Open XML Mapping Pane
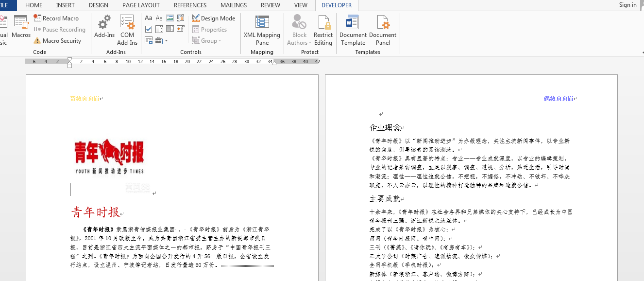The height and width of the screenshot is (281, 644). click(x=262, y=30)
